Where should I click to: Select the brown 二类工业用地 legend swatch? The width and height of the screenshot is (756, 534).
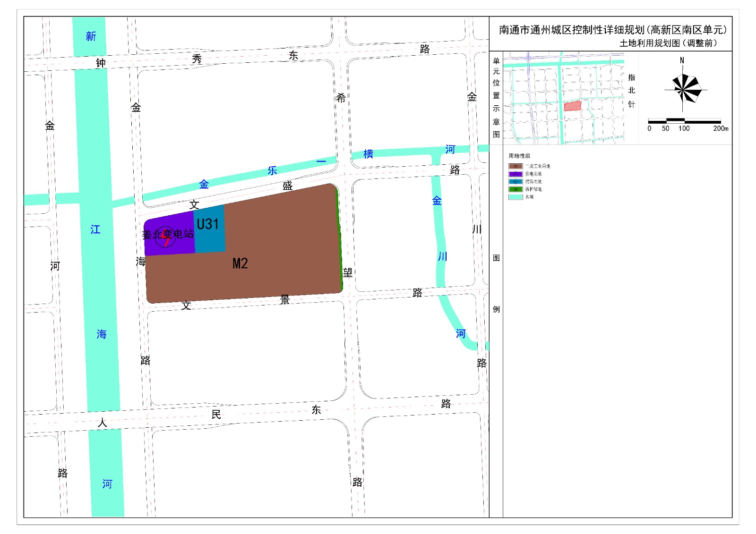click(515, 166)
